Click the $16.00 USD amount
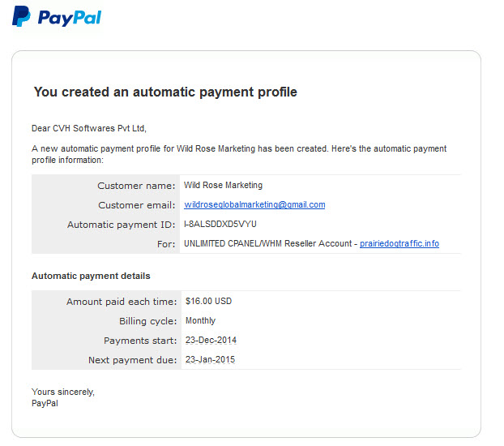This screenshot has height=446, width=504. pos(208,301)
